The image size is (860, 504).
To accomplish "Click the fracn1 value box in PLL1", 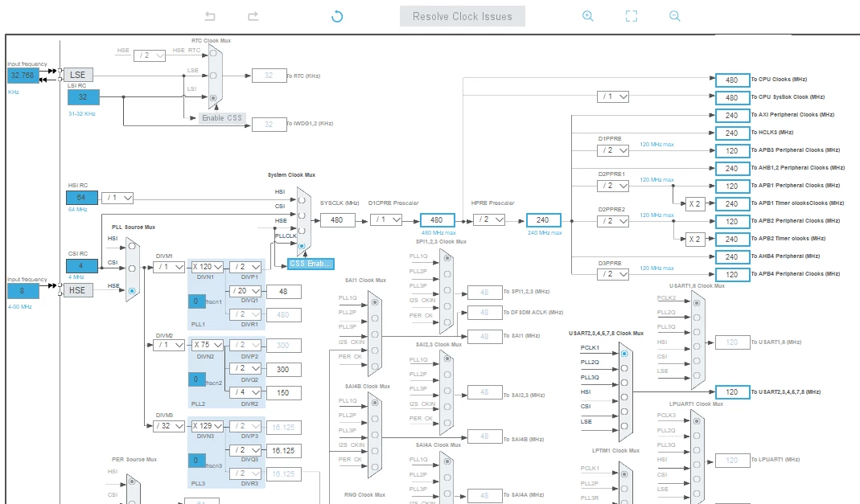I will [196, 301].
